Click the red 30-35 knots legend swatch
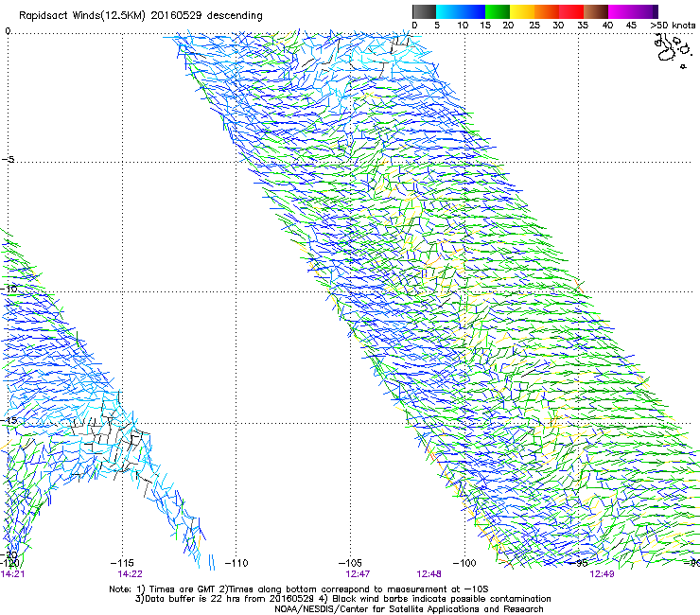This screenshot has height=615, width=700. pyautogui.click(x=571, y=11)
